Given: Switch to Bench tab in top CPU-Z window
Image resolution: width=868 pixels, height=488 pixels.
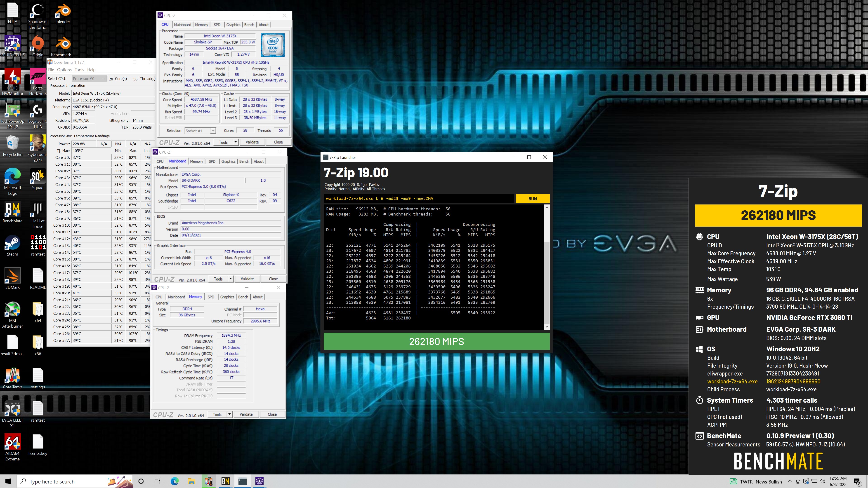Looking at the screenshot, I should (249, 25).
